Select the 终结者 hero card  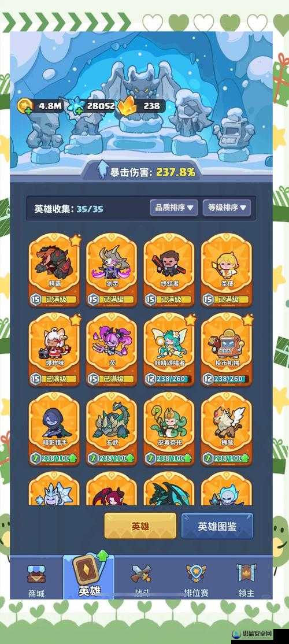[x=169, y=270]
